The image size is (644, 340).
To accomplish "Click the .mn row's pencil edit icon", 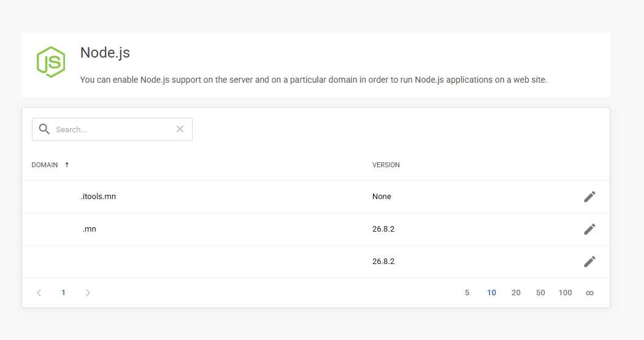I will pos(589,229).
